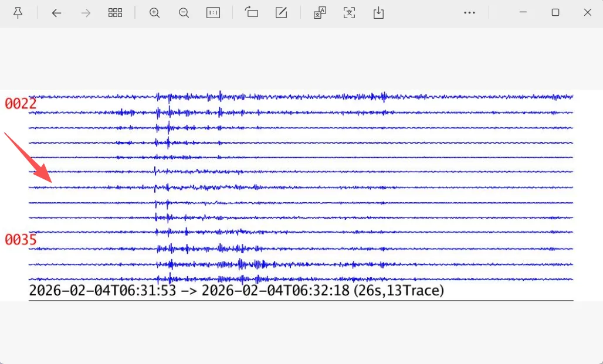Click the red 0022 trace label

tap(21, 104)
